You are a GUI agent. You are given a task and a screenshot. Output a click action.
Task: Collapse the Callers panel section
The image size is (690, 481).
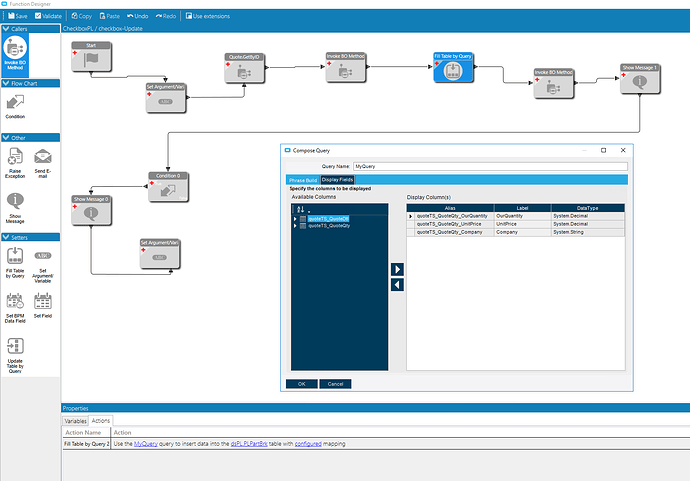(6, 29)
